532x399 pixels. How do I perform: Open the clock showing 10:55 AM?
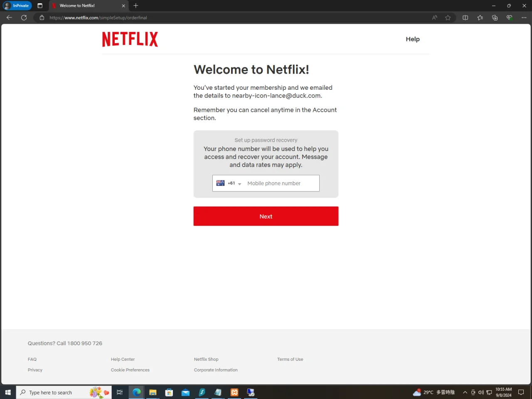coord(503,392)
